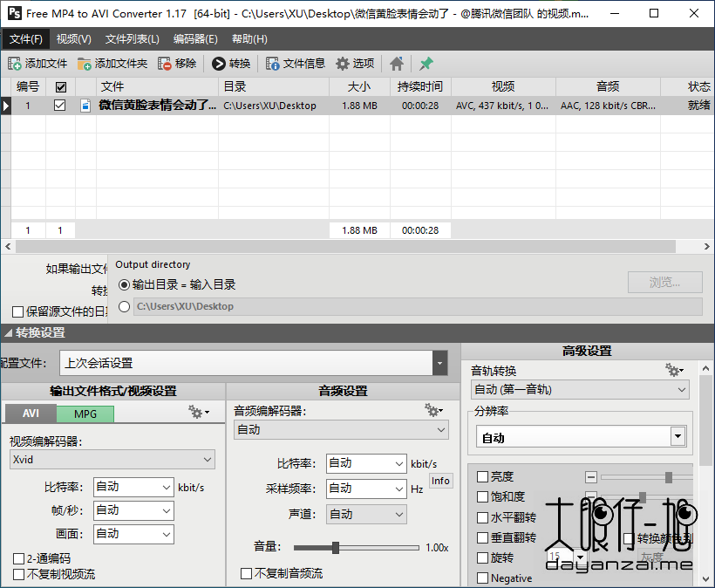715x588 pixels.
Task: Enable 不复制音频流 checkbox
Action: tap(246, 573)
